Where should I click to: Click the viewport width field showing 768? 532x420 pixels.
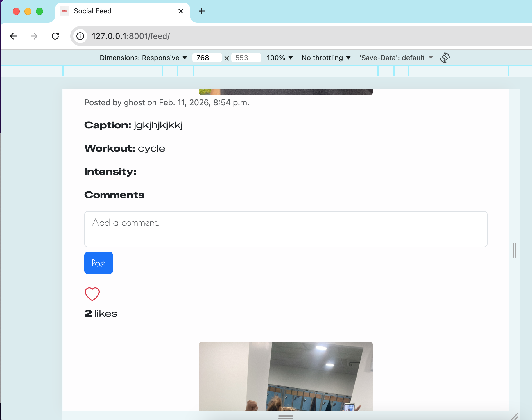[x=207, y=58]
